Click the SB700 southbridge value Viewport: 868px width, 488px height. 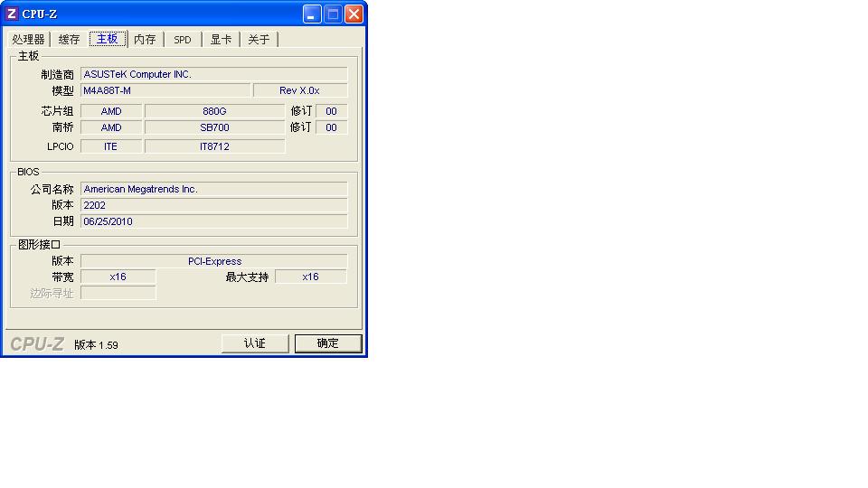coord(215,127)
